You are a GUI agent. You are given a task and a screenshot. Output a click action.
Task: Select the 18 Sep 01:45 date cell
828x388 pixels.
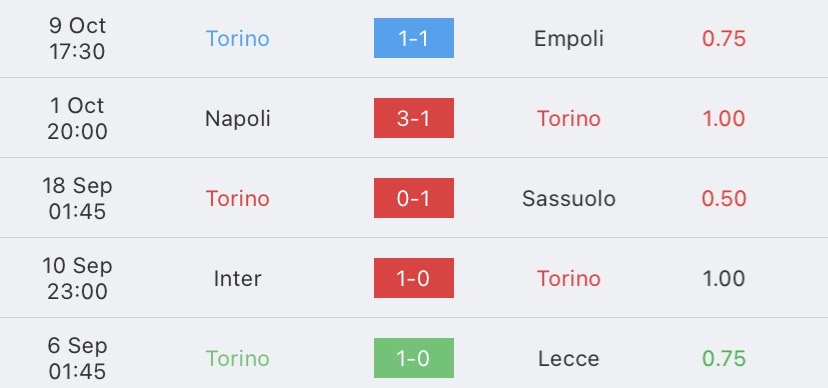point(78,198)
